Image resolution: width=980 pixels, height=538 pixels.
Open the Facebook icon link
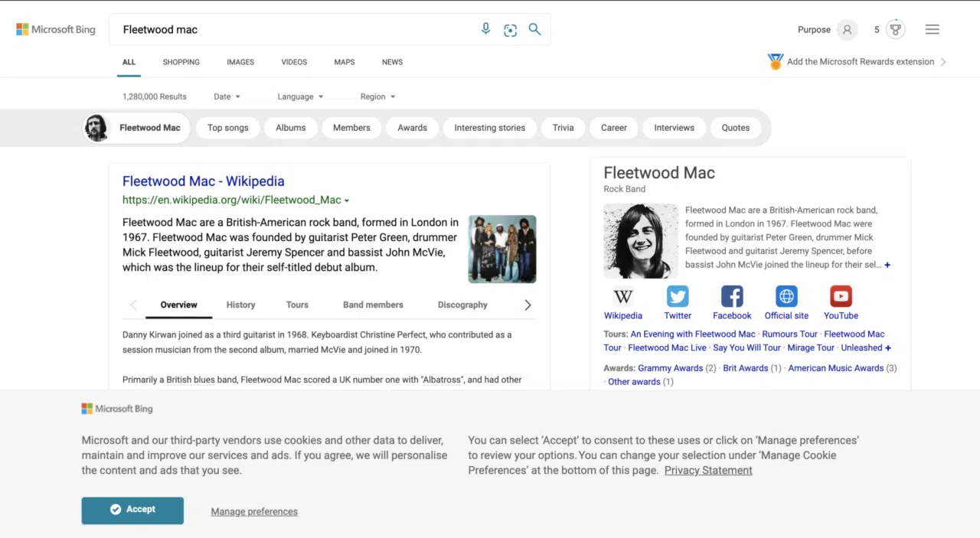pyautogui.click(x=732, y=296)
